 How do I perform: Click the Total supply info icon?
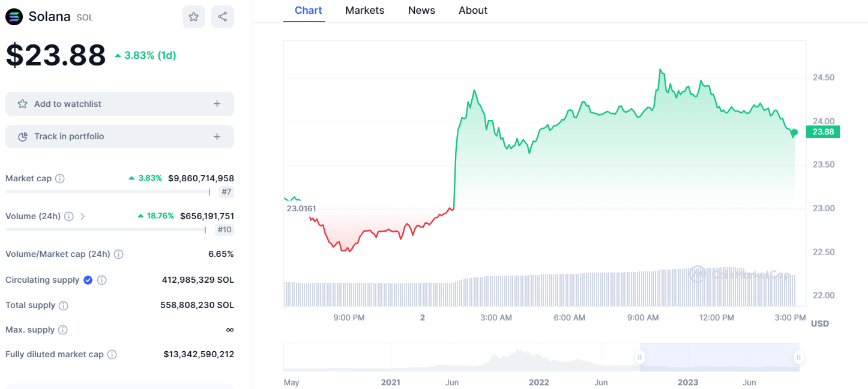[64, 306]
